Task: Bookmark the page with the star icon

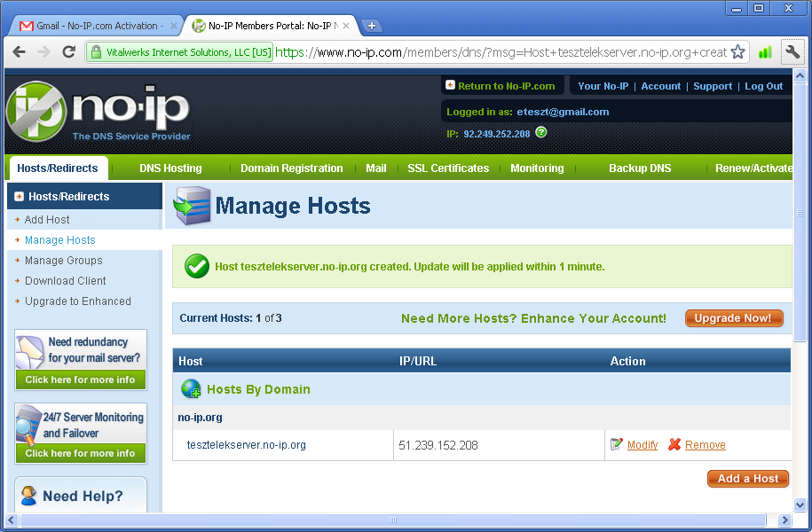Action: (x=737, y=52)
